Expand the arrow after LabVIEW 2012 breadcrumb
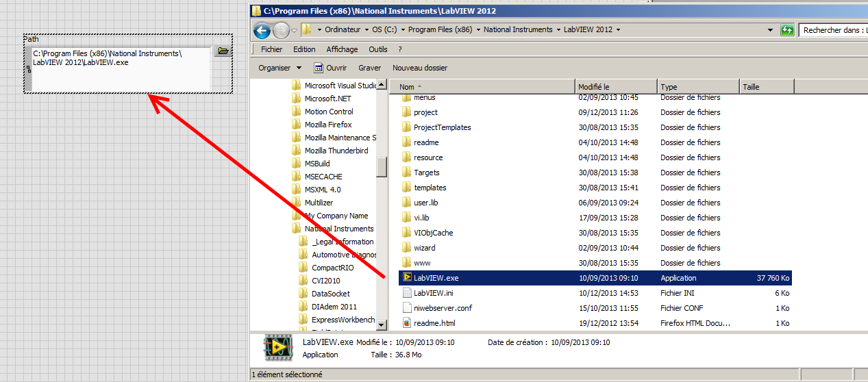Screen dimensions: 868x382 coord(619,30)
